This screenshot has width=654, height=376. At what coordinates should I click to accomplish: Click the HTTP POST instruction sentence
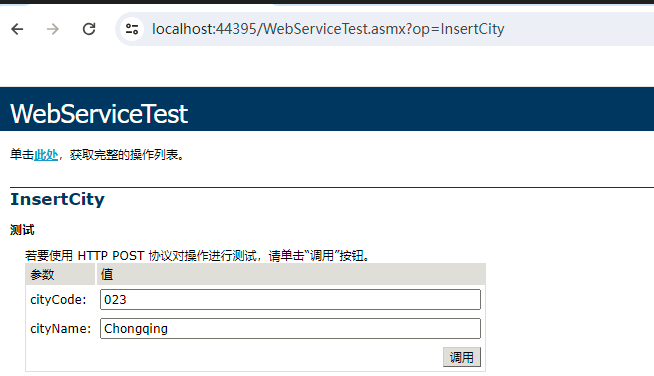[198, 255]
